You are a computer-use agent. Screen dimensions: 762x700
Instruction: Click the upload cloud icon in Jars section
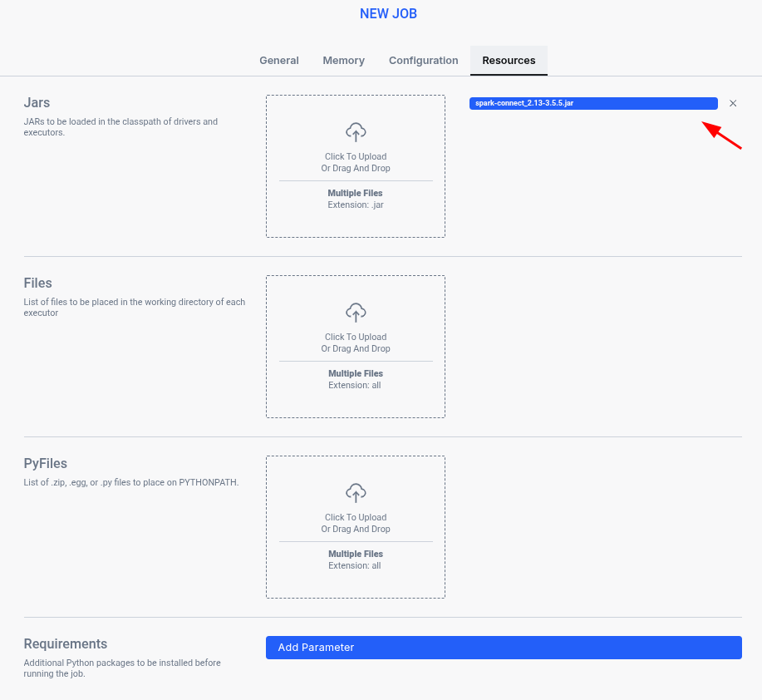click(356, 131)
